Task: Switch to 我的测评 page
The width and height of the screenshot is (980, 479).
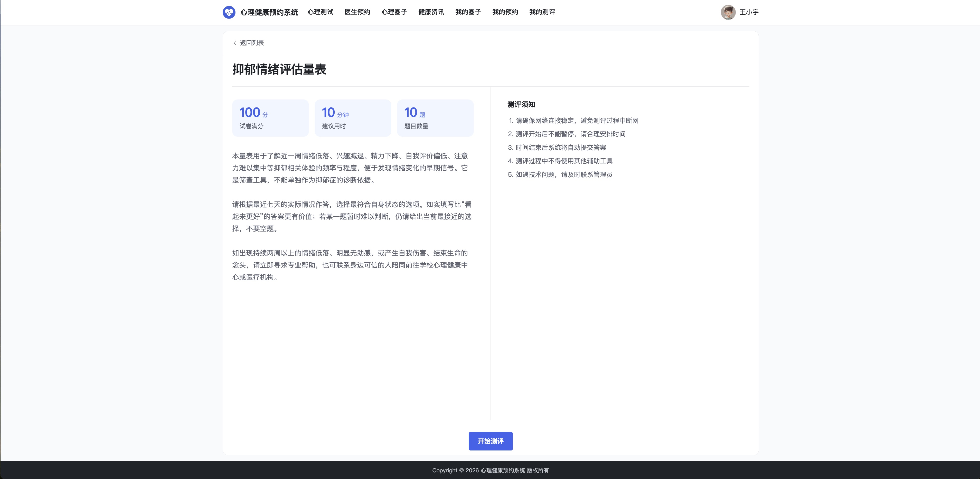Action: [x=542, y=12]
